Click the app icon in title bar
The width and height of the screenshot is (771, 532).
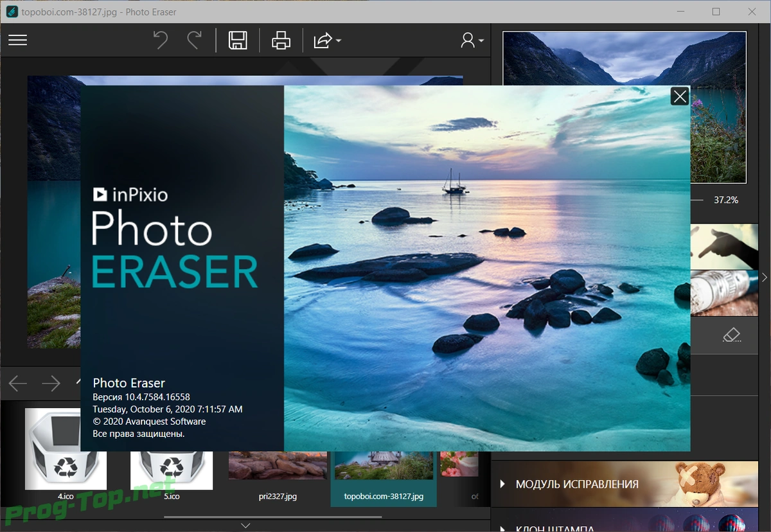tap(11, 12)
